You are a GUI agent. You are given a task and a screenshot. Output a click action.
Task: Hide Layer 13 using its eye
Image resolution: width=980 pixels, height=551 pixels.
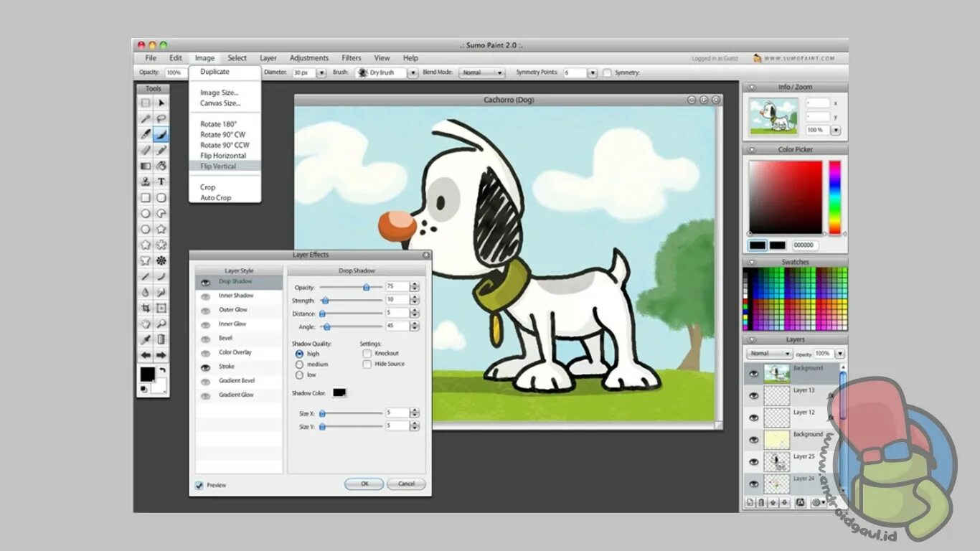pyautogui.click(x=753, y=395)
